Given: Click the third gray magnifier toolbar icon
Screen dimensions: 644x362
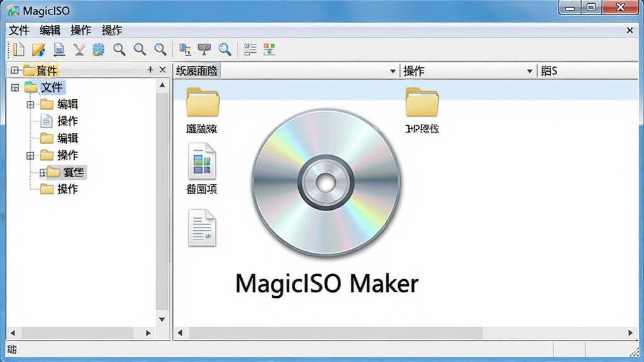Looking at the screenshot, I should pyautogui.click(x=160, y=50).
